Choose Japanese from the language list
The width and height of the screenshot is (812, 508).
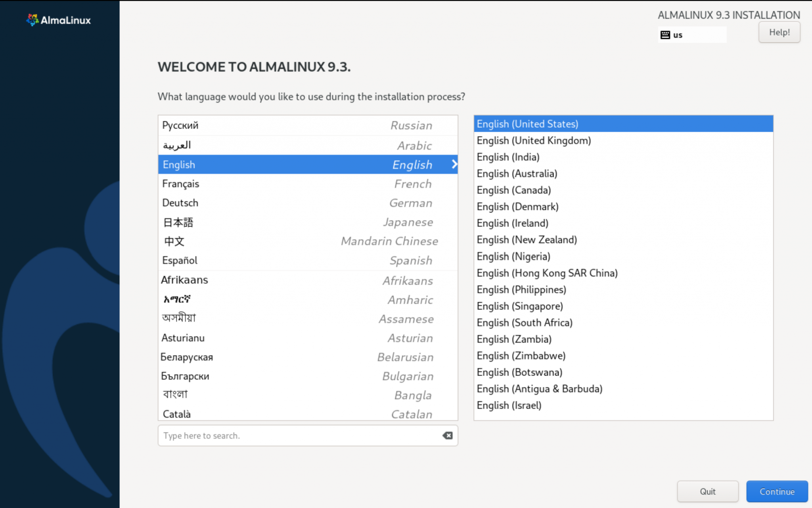pos(278,222)
